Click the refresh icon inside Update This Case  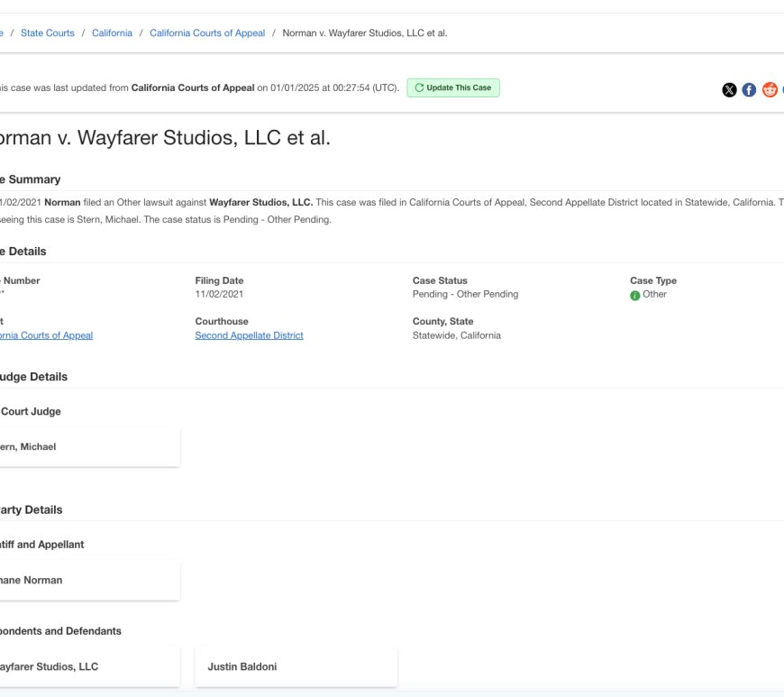point(418,87)
